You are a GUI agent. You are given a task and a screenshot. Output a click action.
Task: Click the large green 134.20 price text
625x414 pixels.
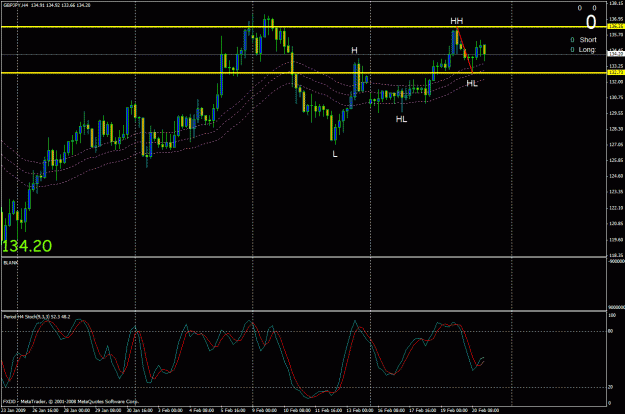point(27,246)
